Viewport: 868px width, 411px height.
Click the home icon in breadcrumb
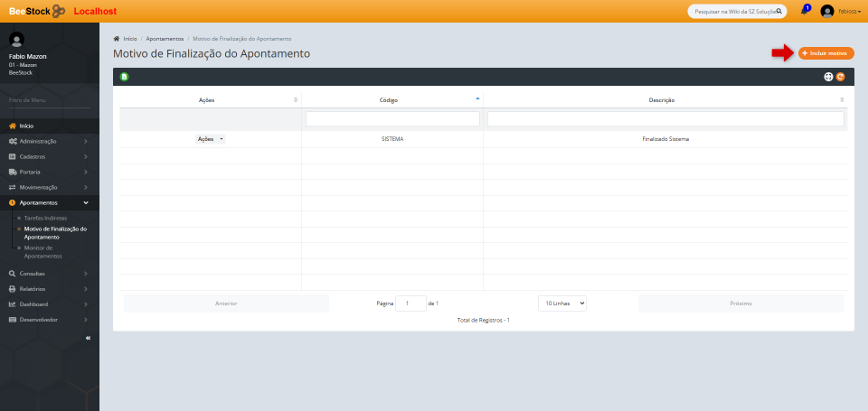tap(117, 39)
